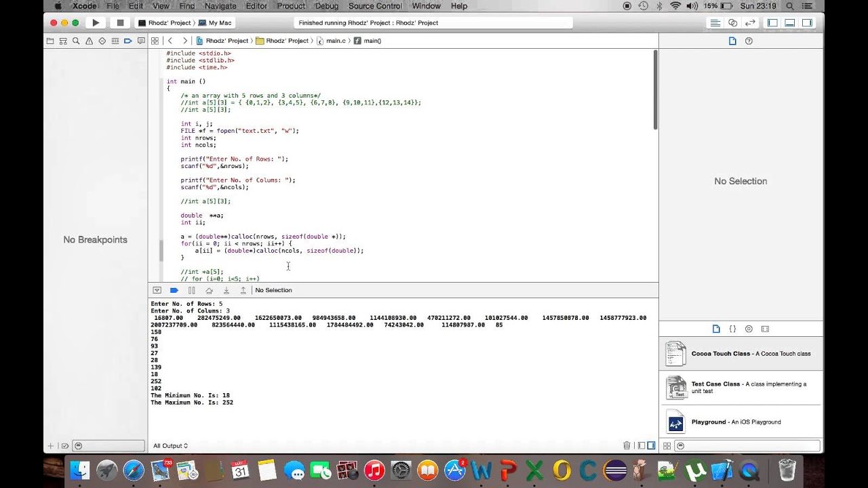Open the Report navigator

(141, 41)
